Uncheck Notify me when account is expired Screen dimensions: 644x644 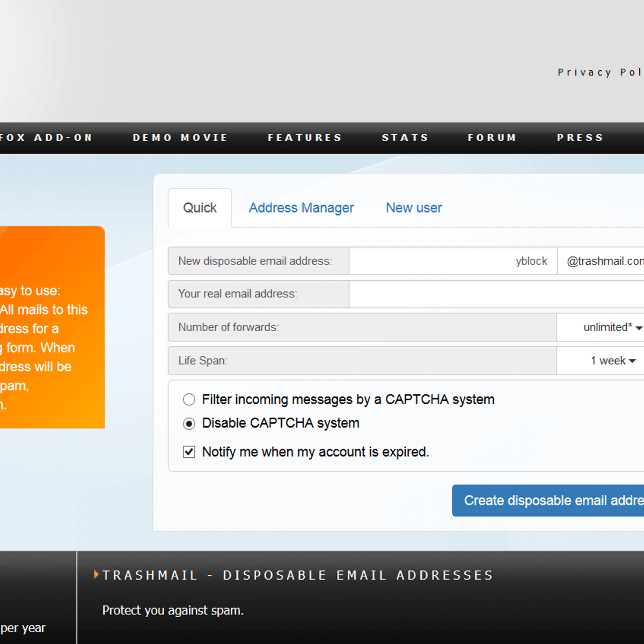189,452
